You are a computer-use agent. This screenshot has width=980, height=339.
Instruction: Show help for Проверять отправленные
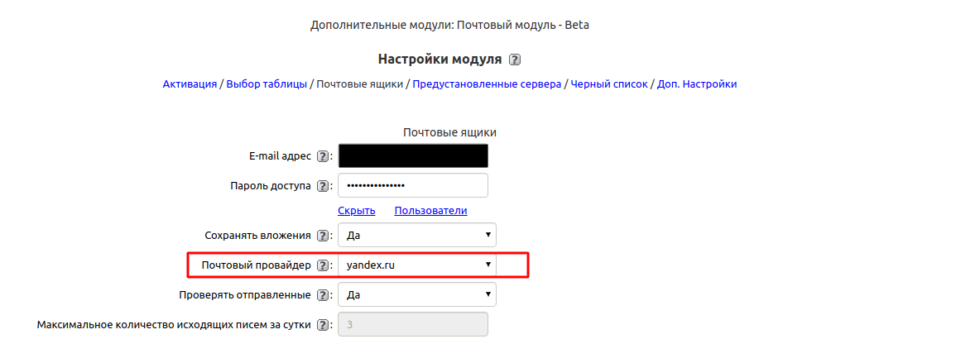[x=323, y=295]
